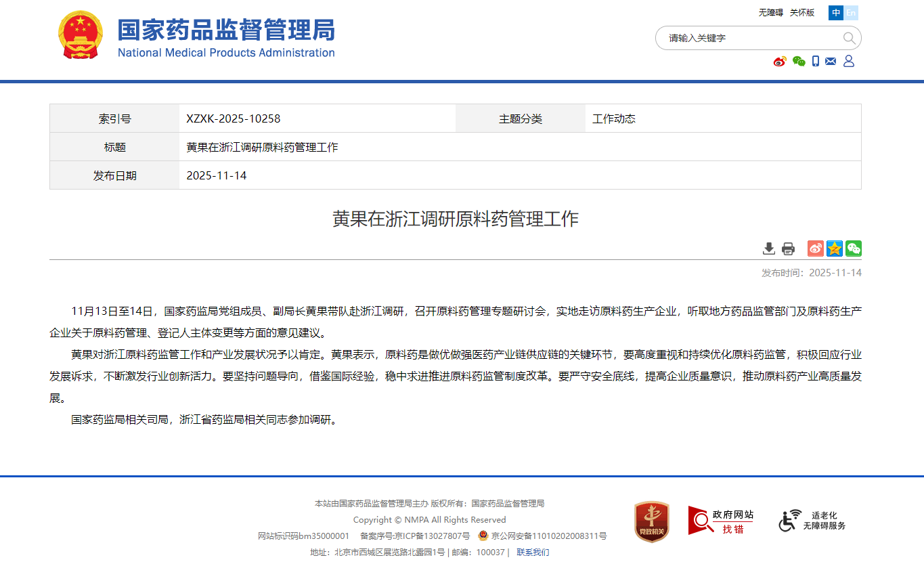Go to homepage via 国家药品监督管理局 logo
This screenshot has height=585, width=924.
point(196,37)
